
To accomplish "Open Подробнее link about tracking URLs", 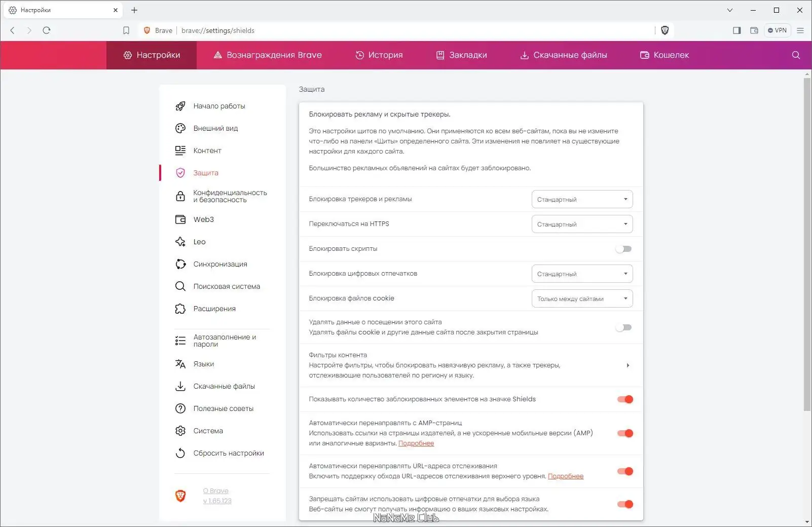I will (566, 476).
